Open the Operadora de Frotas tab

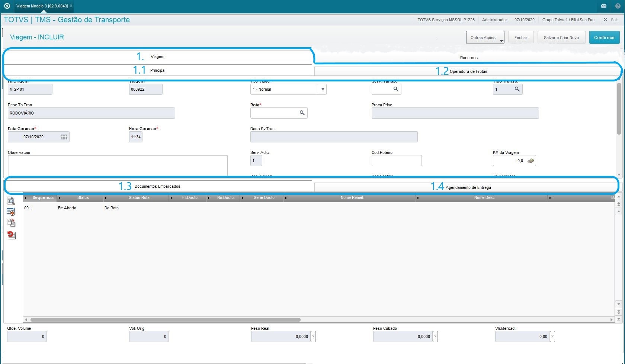[x=468, y=71]
